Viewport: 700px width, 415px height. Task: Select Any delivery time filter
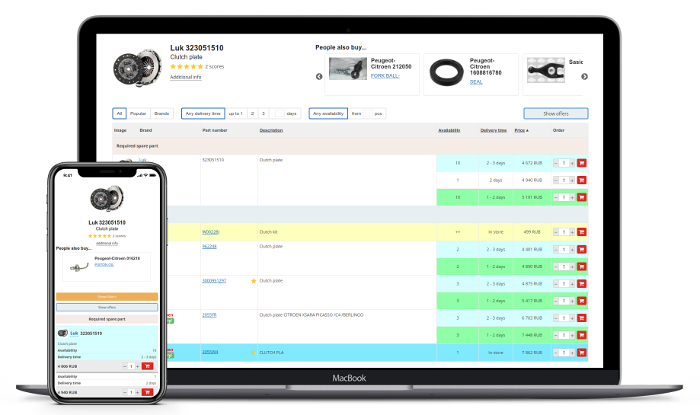pos(203,113)
